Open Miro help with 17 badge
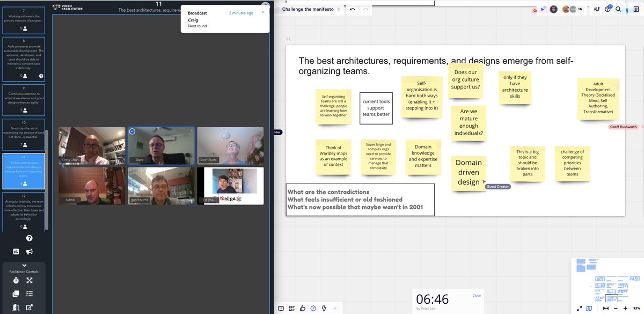The height and width of the screenshot is (314, 644). point(608,9)
